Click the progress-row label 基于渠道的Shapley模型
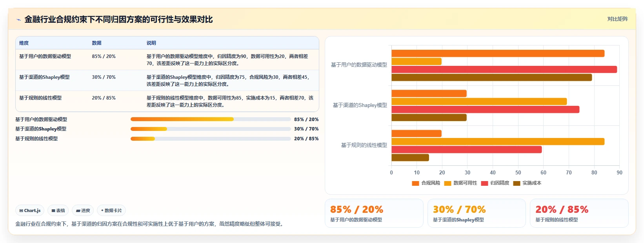The height and width of the screenshot is (243, 644). (41, 129)
